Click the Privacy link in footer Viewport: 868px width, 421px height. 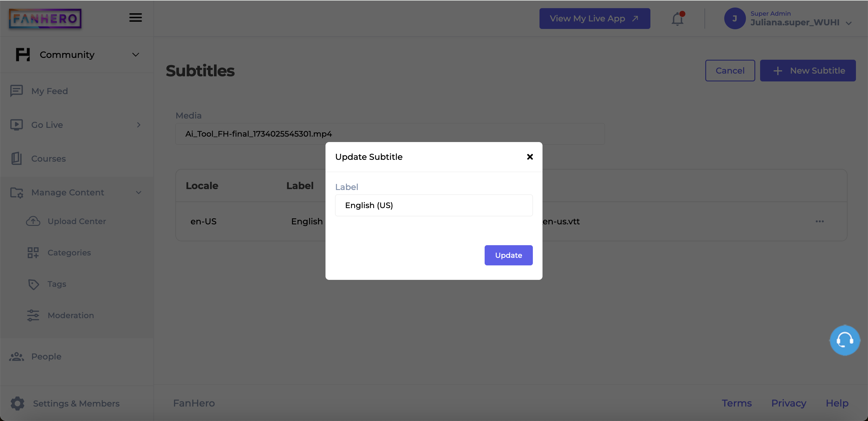pos(789,403)
